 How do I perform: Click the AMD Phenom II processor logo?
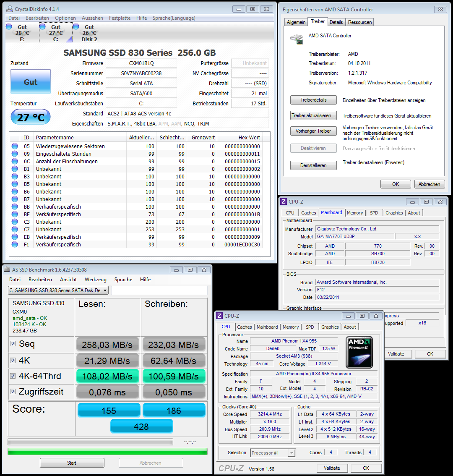[359, 352]
